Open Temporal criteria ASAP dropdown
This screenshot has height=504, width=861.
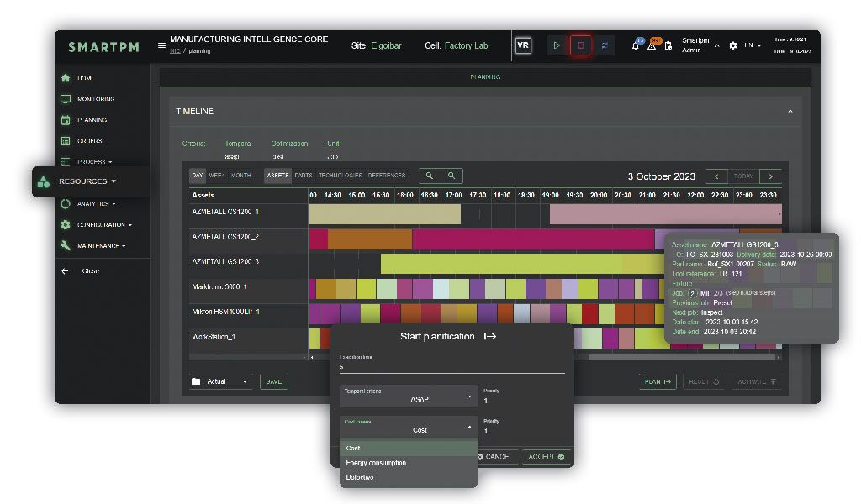[x=408, y=396]
